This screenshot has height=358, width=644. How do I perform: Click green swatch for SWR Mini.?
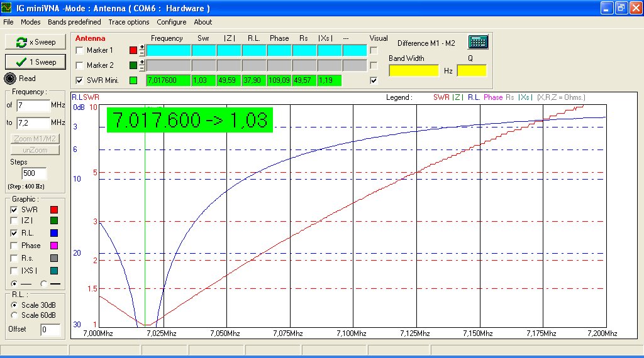click(133, 80)
